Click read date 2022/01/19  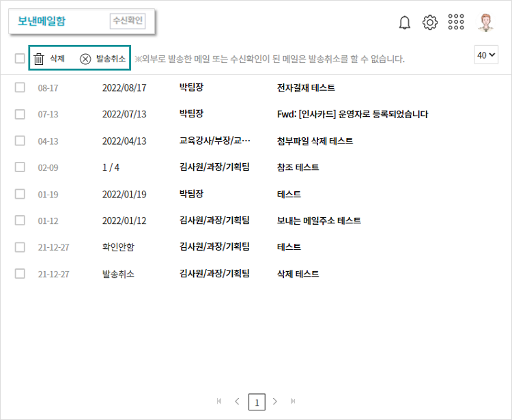(124, 195)
